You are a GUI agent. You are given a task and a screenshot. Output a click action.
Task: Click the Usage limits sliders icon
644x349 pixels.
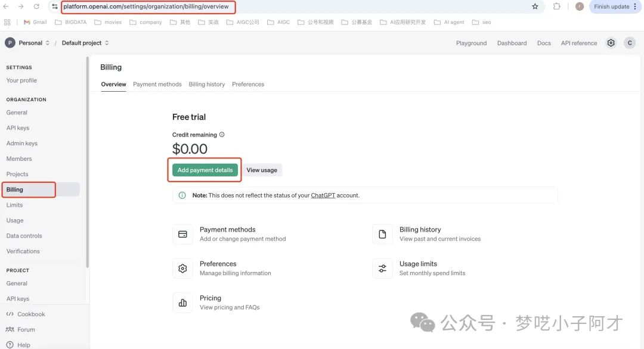pyautogui.click(x=382, y=269)
